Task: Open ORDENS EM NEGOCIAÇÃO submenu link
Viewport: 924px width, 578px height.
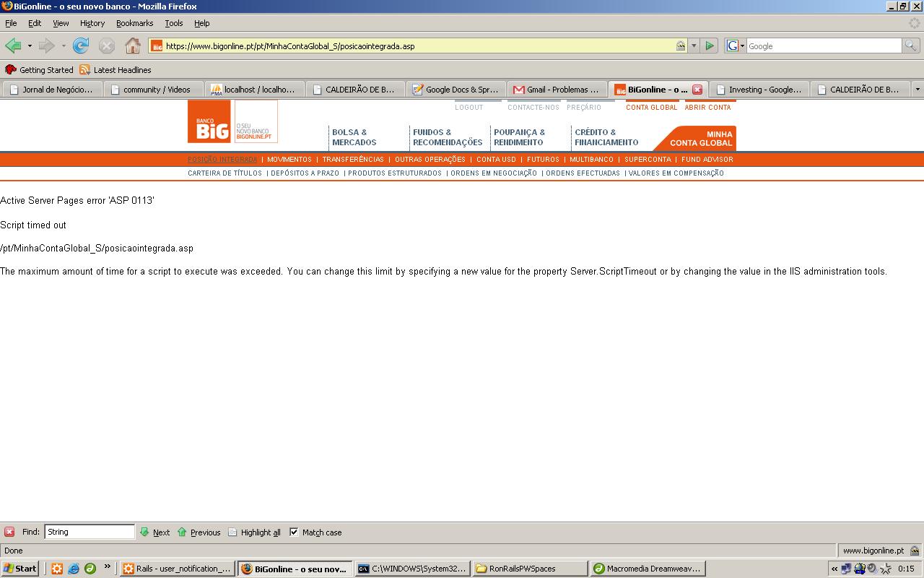Action: pyautogui.click(x=494, y=173)
